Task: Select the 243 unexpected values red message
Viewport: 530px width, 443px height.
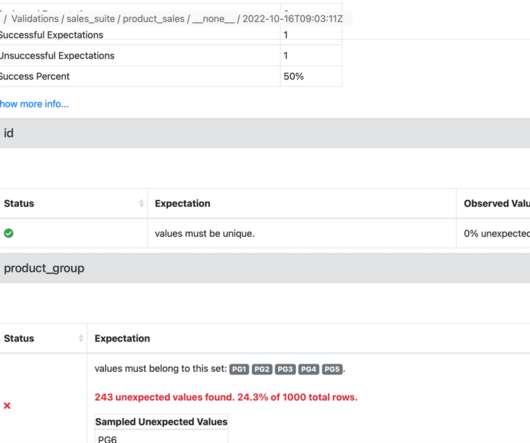Action: tap(226, 397)
